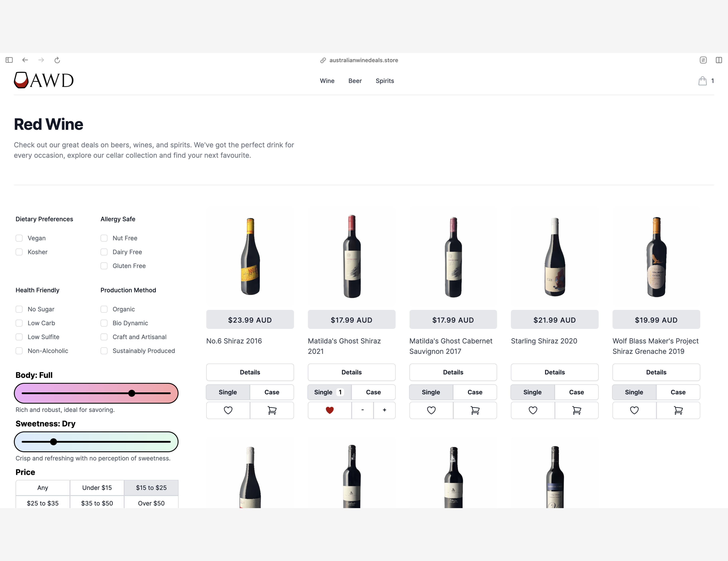Unfavourite Matilda's Ghost Shiraz 2021 red heart

click(330, 410)
